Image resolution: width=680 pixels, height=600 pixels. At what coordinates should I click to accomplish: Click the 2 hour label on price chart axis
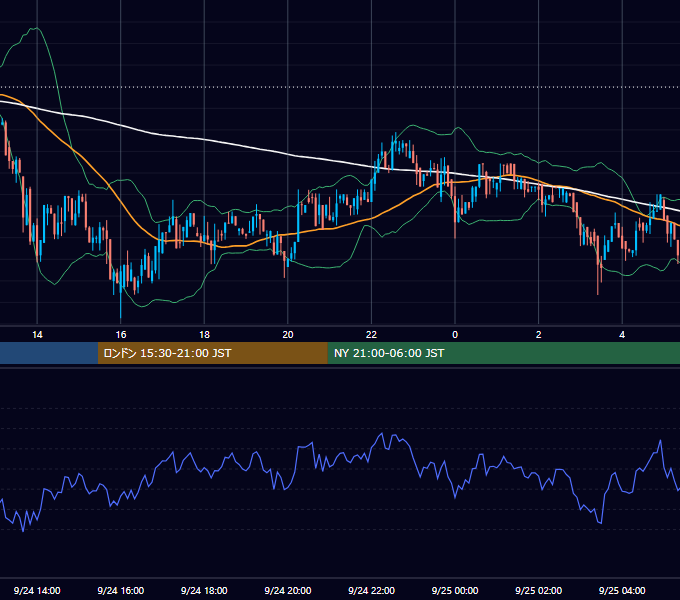click(539, 335)
